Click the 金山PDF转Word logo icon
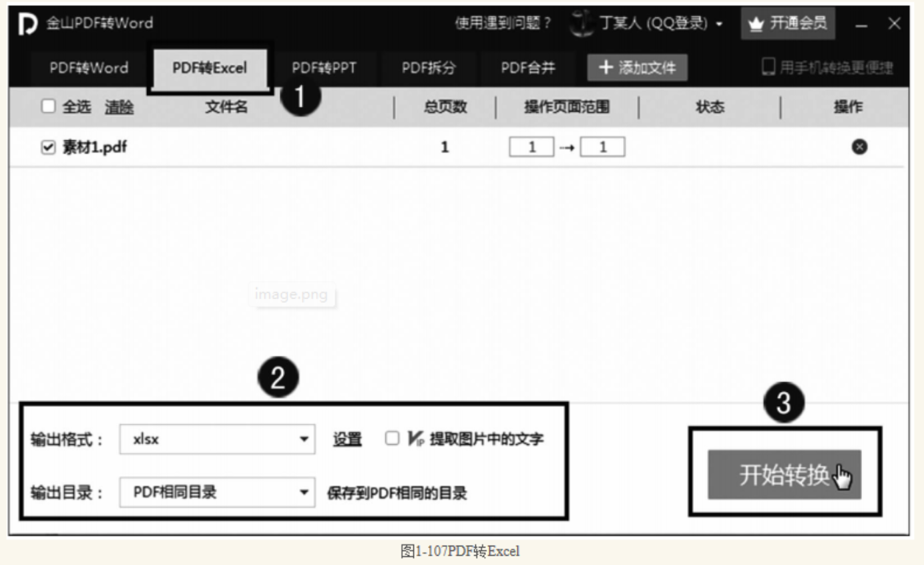This screenshot has width=924, height=565. (29, 23)
